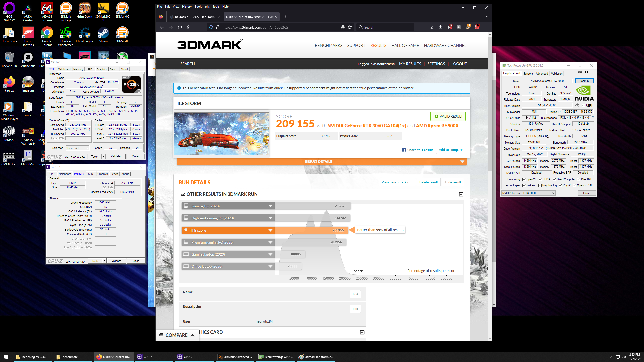Open Firefox History menu
Image resolution: width=644 pixels, height=362 pixels.
click(x=187, y=7)
